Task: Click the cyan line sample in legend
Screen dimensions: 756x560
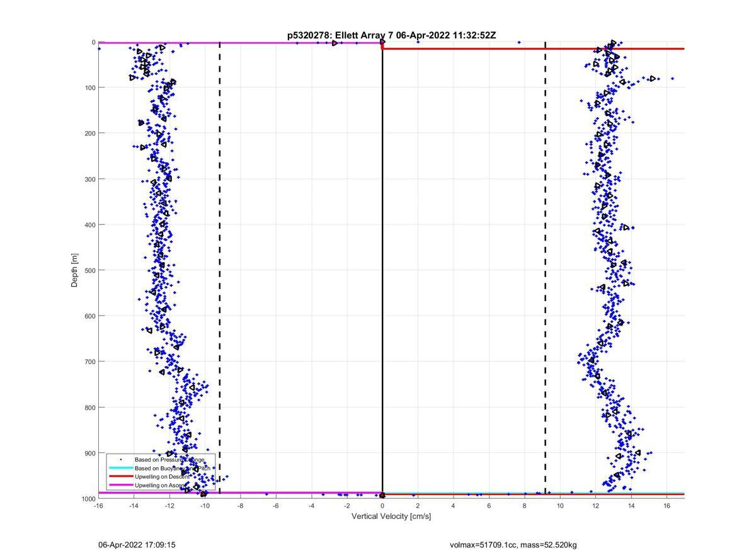Action: 121,468
